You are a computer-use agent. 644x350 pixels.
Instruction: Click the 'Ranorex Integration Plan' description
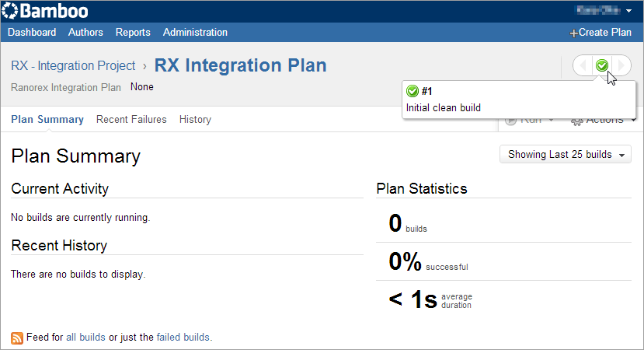(66, 88)
